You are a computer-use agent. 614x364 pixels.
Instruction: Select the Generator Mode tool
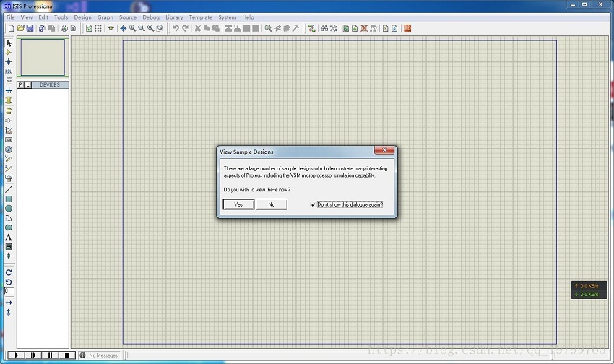pos(9,149)
